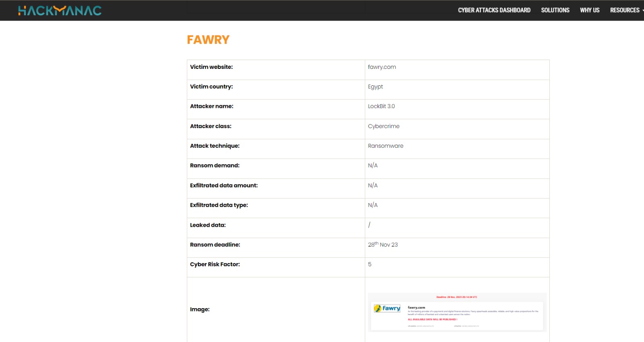The height and width of the screenshot is (342, 644).
Task: Click the Cybercrime attacker class value
Action: [x=384, y=126]
